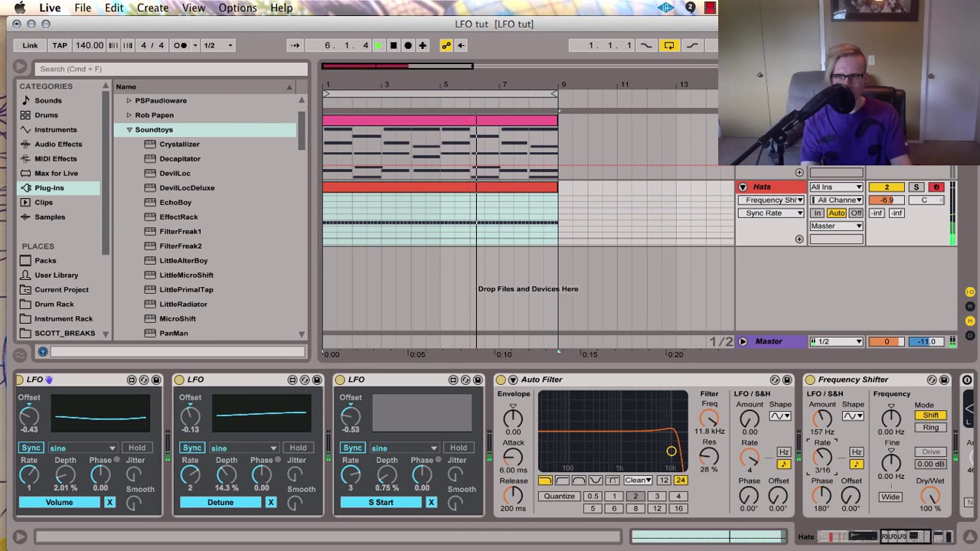Viewport: 980px width, 551px height.
Task: Set Hats monitoring to Auto
Action: [x=836, y=213]
